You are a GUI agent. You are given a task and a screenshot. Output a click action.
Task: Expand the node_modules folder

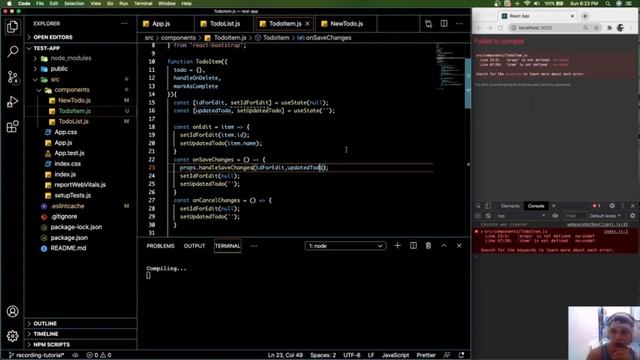(x=81, y=58)
